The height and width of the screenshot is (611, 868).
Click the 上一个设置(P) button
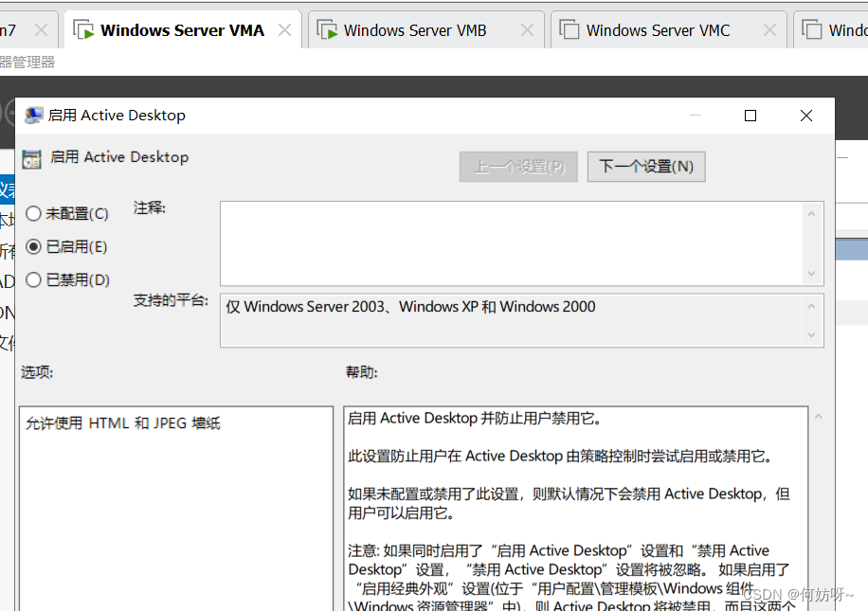pyautogui.click(x=518, y=167)
